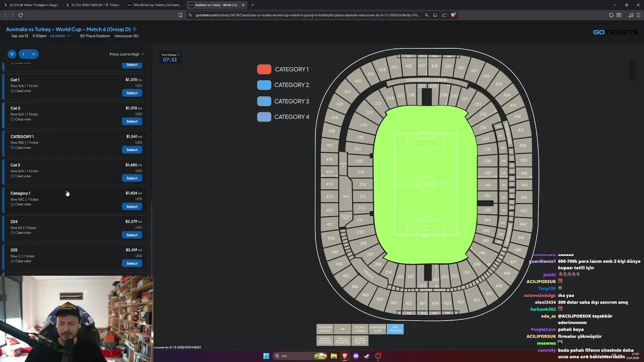Click the cast/screen icon in address bar
644x362 pixels.
point(435,15)
